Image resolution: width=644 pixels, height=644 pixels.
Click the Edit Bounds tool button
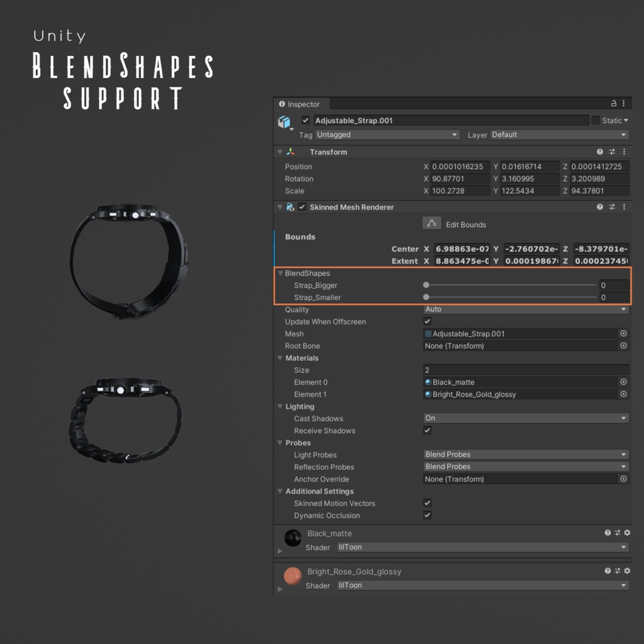coord(431,223)
